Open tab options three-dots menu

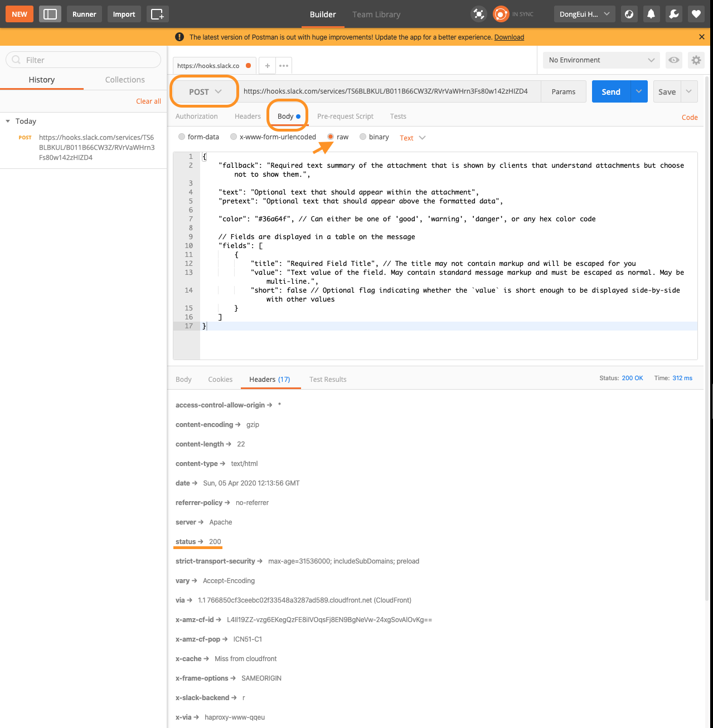[x=284, y=66]
